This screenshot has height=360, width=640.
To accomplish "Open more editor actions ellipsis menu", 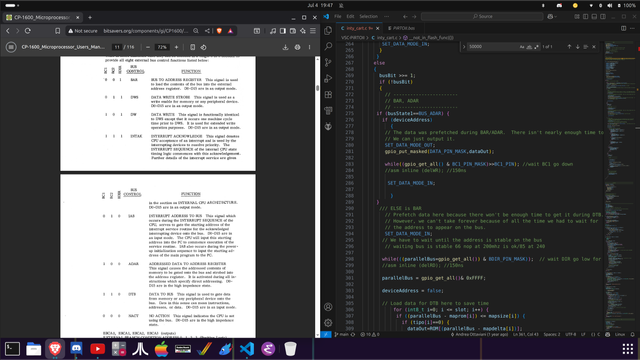I will (632, 28).
